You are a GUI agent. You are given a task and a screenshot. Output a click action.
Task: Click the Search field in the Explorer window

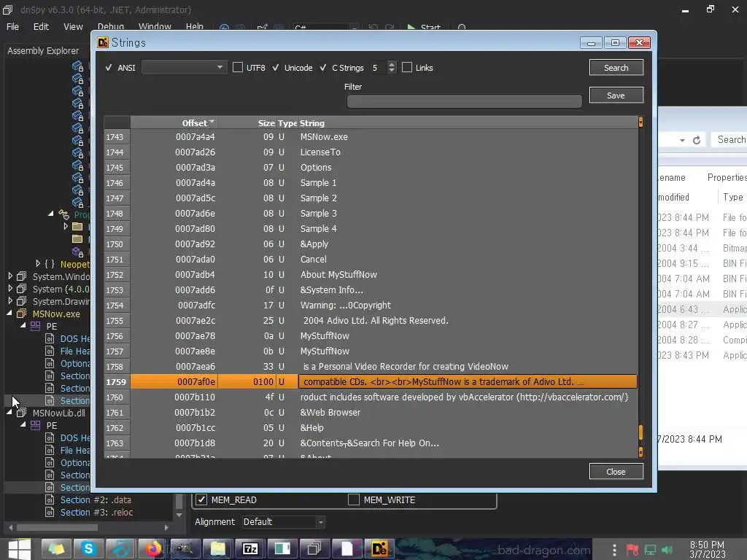click(729, 139)
